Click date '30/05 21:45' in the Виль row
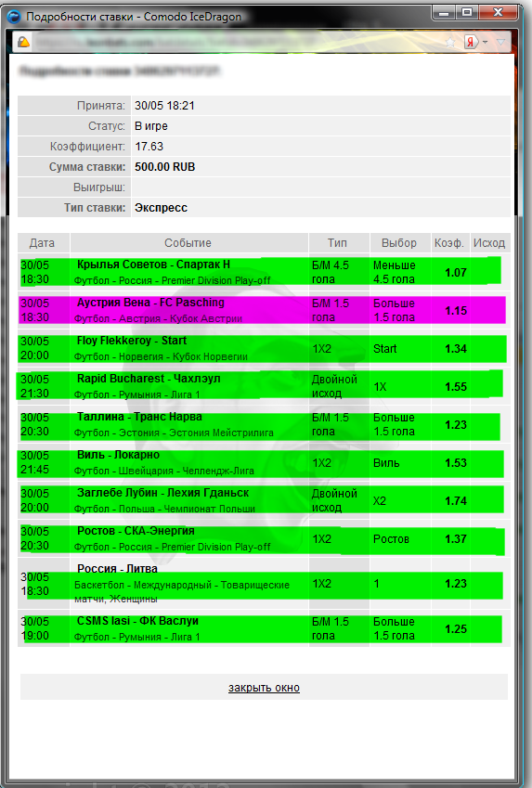The image size is (532, 788). [34, 462]
